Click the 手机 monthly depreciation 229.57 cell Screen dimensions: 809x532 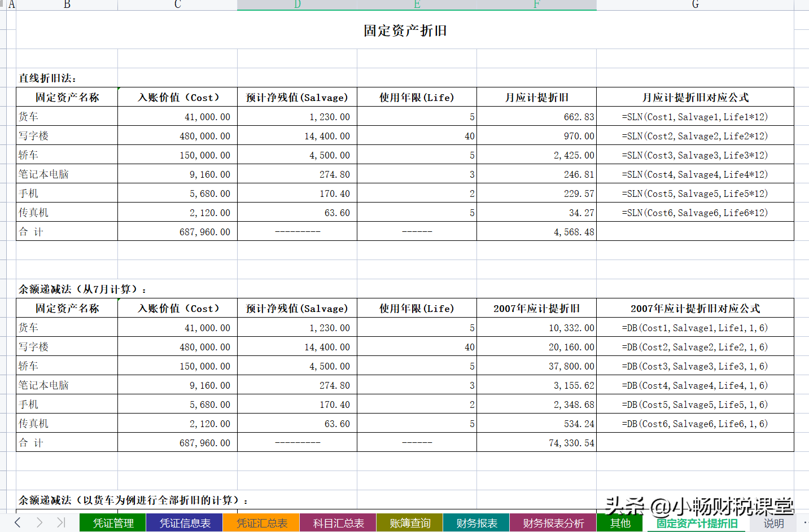point(536,193)
